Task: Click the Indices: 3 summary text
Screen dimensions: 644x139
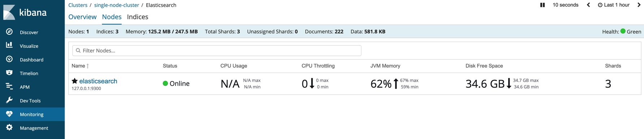Action: [107, 32]
